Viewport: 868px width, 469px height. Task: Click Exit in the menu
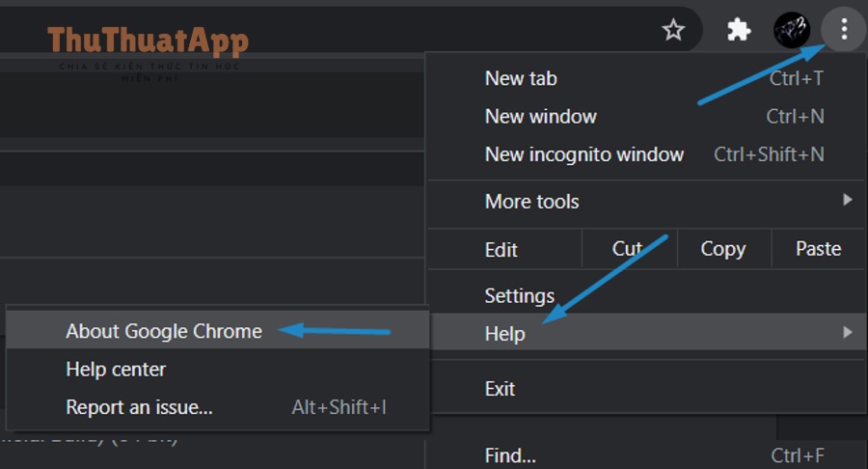pos(646,388)
